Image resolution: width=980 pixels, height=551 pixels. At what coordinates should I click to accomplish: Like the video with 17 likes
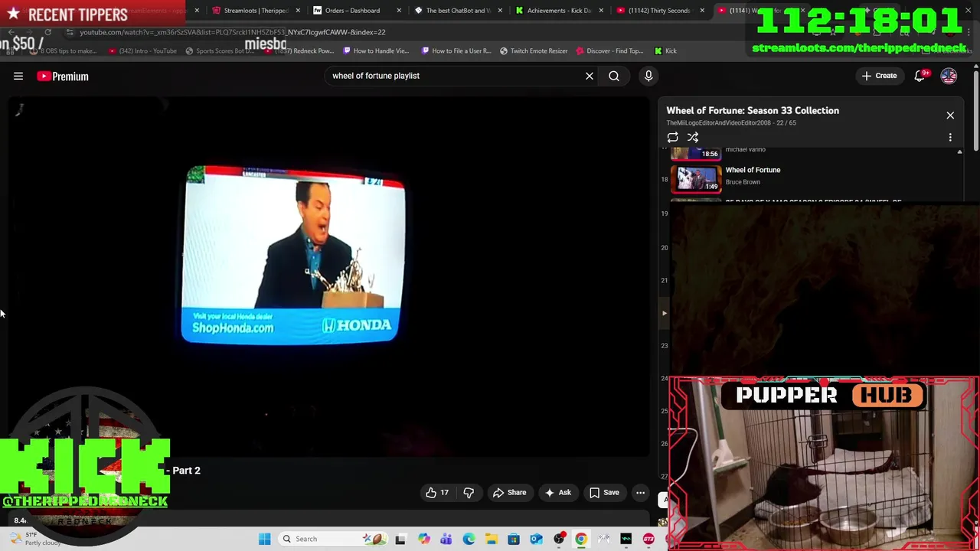[437, 493]
